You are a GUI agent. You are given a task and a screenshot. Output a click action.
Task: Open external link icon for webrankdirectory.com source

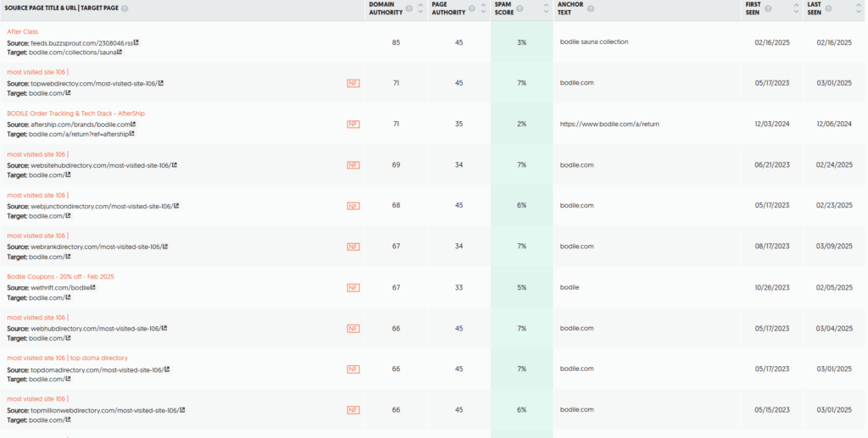point(165,247)
